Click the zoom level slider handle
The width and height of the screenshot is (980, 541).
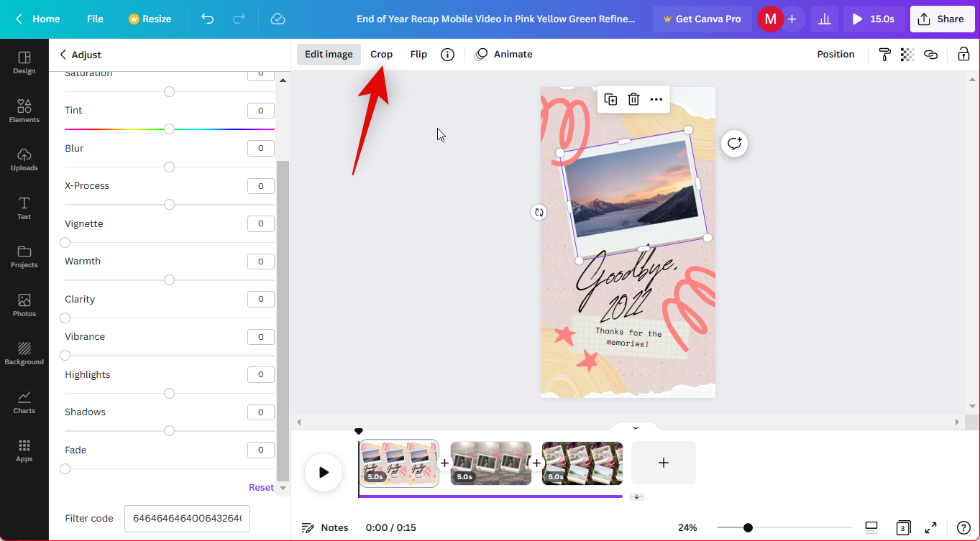point(748,528)
